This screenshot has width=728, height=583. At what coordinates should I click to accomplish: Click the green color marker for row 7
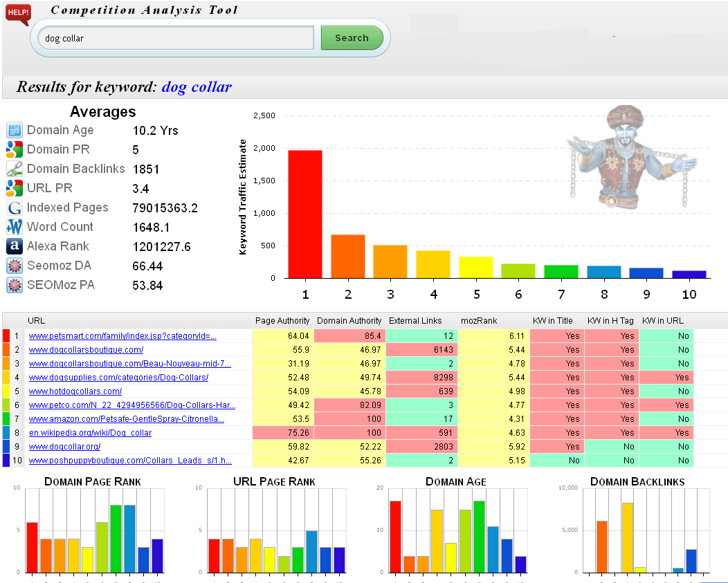(6, 419)
